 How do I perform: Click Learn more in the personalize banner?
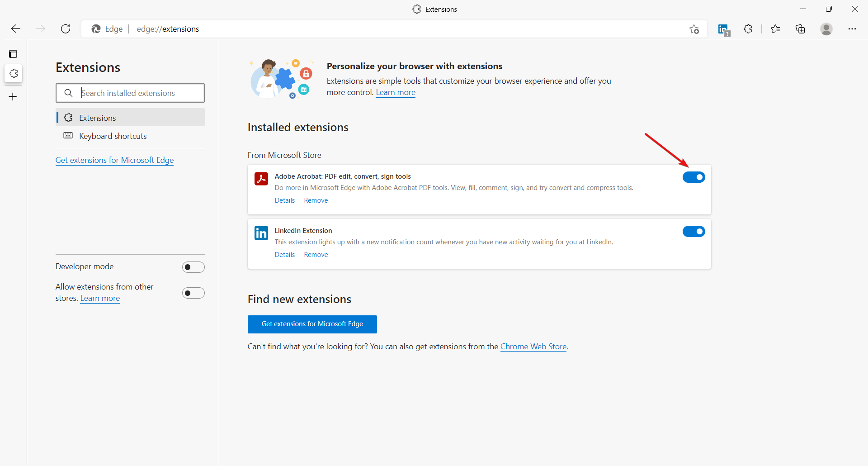(x=396, y=92)
